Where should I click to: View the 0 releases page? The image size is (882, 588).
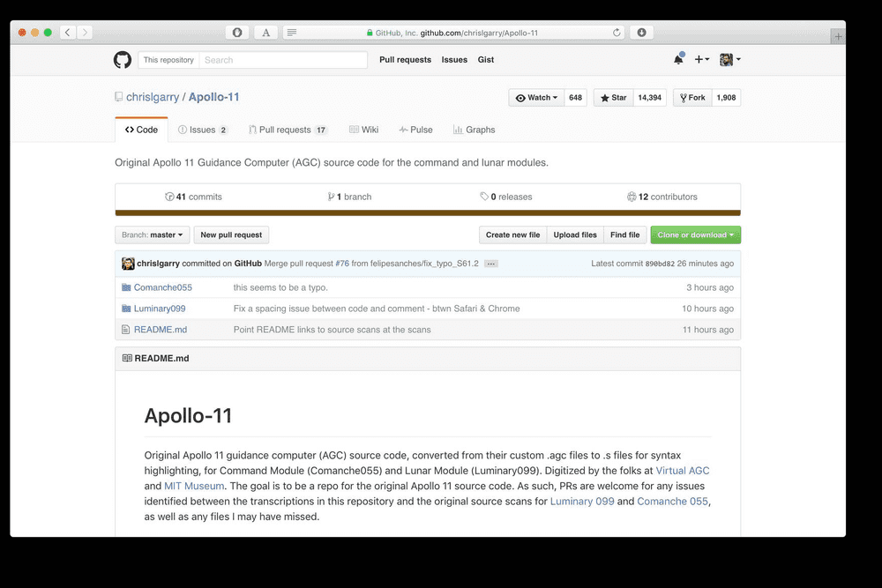click(505, 197)
